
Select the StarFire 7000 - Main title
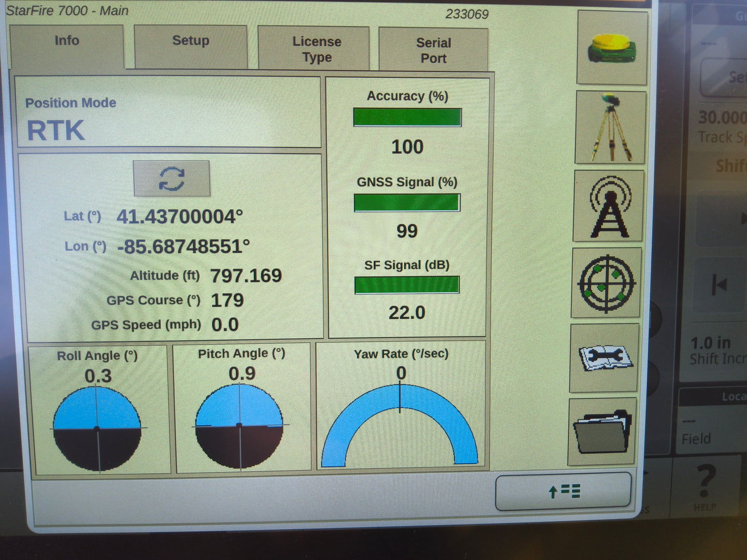67,10
